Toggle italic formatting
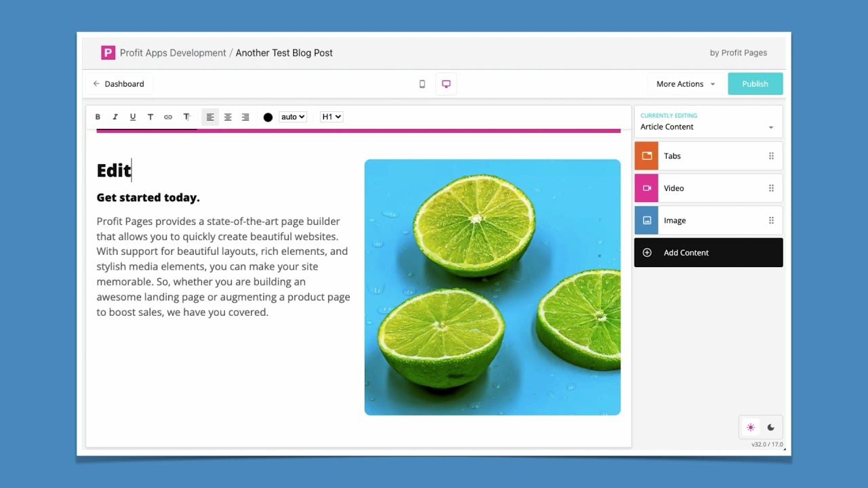This screenshot has height=488, width=868. pos(115,117)
